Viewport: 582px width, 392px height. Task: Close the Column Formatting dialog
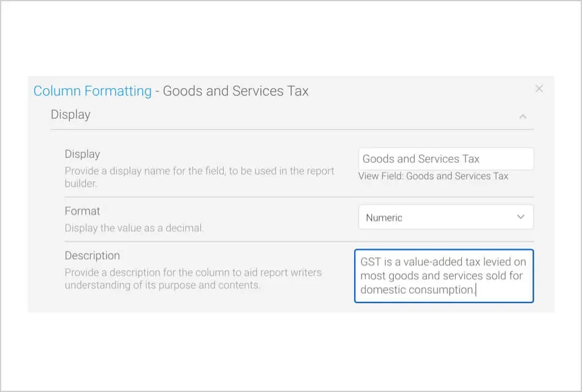point(539,89)
